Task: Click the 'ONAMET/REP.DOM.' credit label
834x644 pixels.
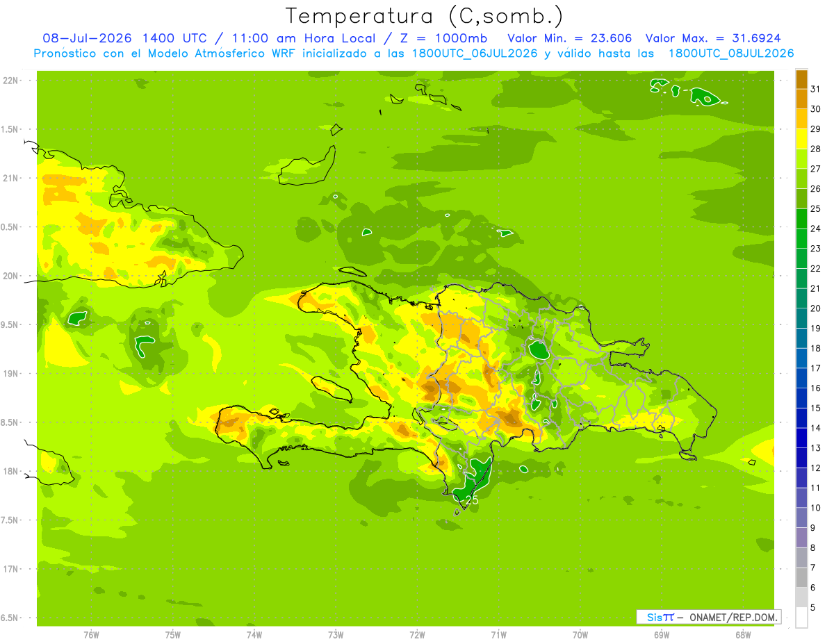Action: click(x=733, y=617)
